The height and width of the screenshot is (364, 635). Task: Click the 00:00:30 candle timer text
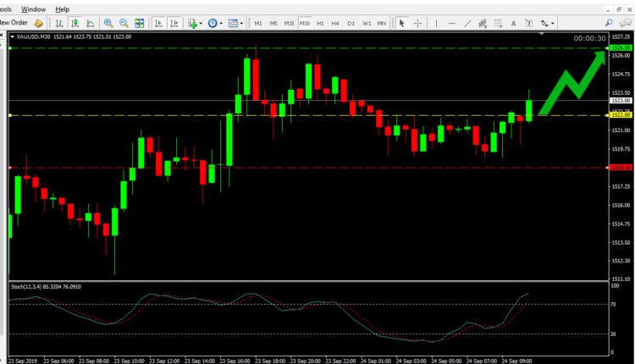(x=589, y=38)
